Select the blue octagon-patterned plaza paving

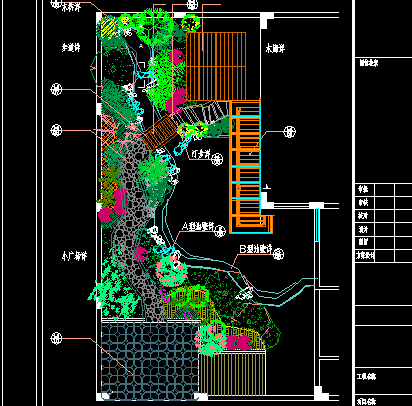(150, 360)
